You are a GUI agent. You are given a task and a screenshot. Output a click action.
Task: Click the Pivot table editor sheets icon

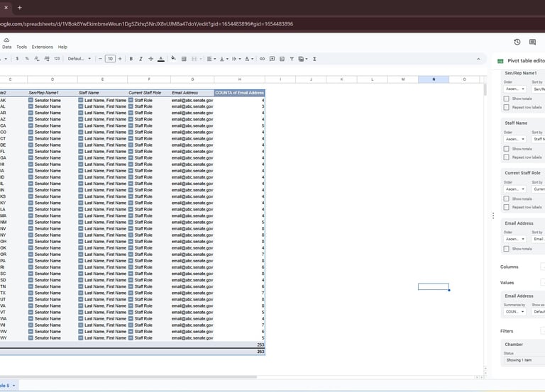point(500,61)
